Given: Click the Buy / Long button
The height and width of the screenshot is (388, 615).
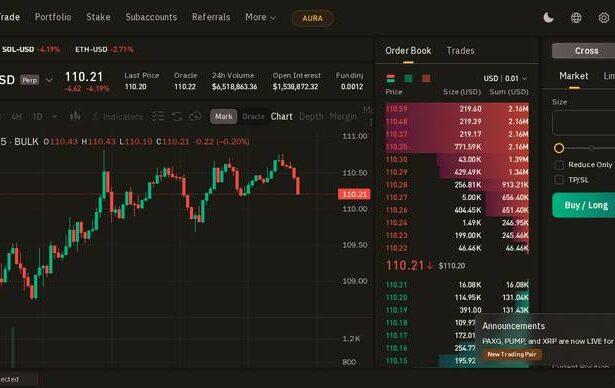Looking at the screenshot, I should pyautogui.click(x=584, y=205).
